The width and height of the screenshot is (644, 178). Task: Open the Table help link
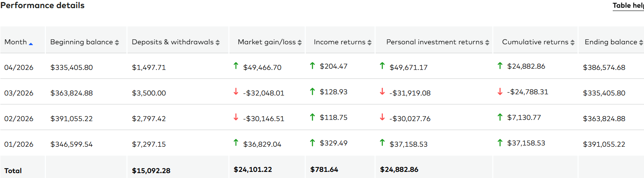click(x=628, y=5)
